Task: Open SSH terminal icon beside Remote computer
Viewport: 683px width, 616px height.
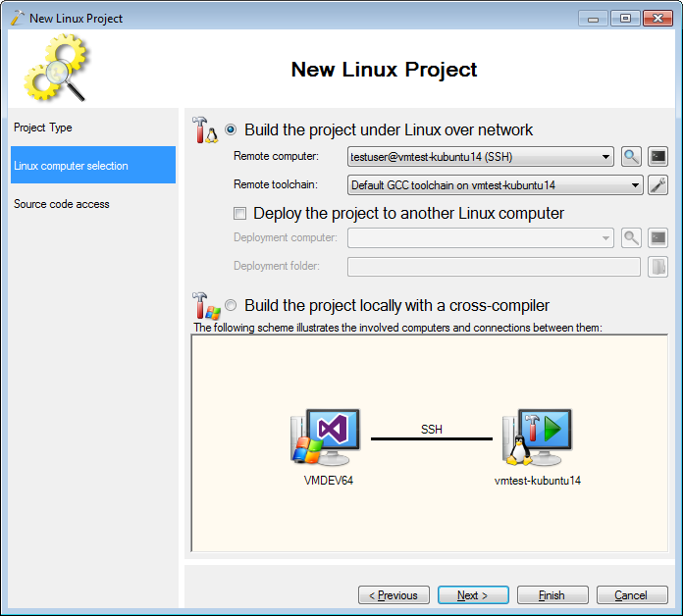Action: pyautogui.click(x=657, y=157)
